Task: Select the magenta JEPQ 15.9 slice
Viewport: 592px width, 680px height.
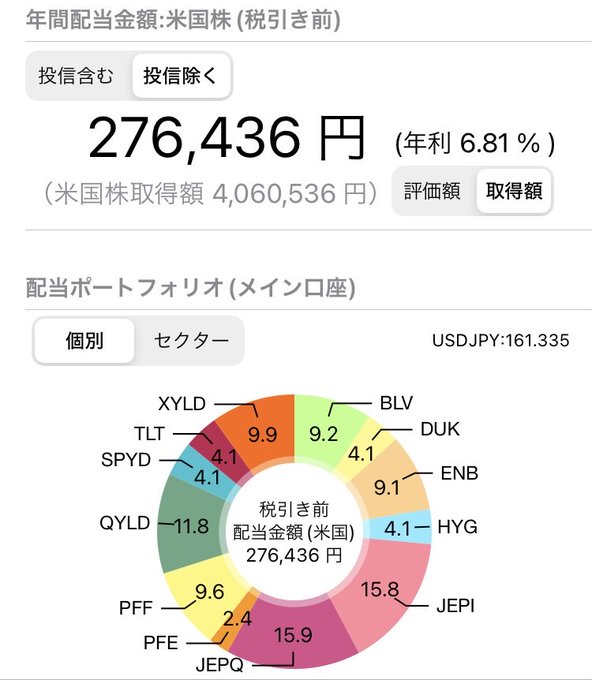Action: click(293, 635)
